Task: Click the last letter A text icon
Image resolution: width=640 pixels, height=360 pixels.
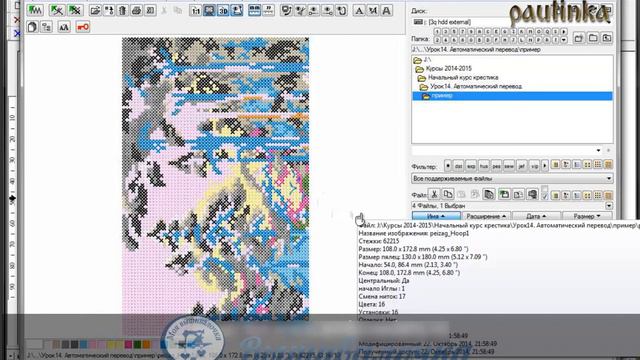Action: (387, 11)
